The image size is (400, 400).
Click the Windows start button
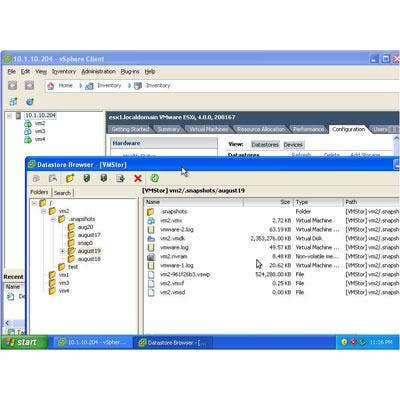(x=25, y=342)
